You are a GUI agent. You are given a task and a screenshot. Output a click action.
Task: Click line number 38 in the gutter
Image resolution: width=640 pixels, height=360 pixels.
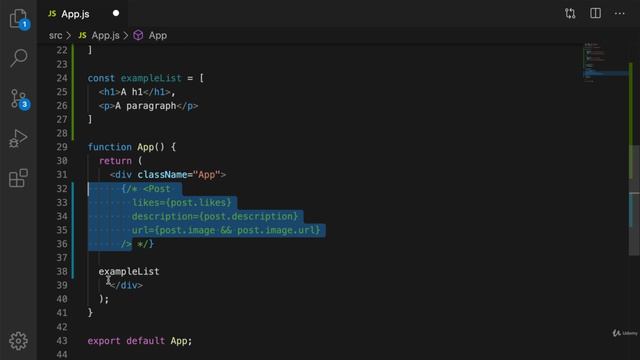[x=62, y=271]
